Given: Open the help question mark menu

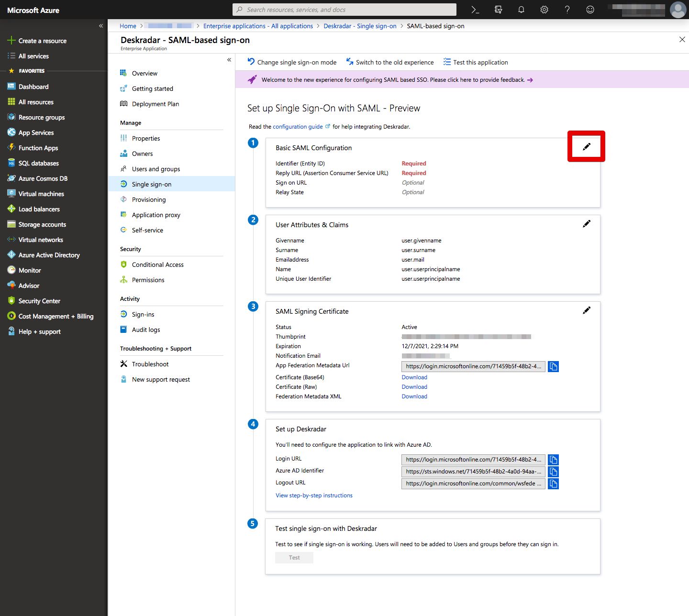Looking at the screenshot, I should pyautogui.click(x=567, y=10).
